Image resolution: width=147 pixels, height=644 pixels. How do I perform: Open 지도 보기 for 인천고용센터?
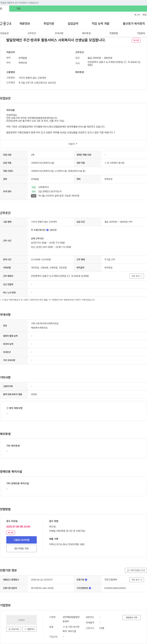(x=137, y=580)
